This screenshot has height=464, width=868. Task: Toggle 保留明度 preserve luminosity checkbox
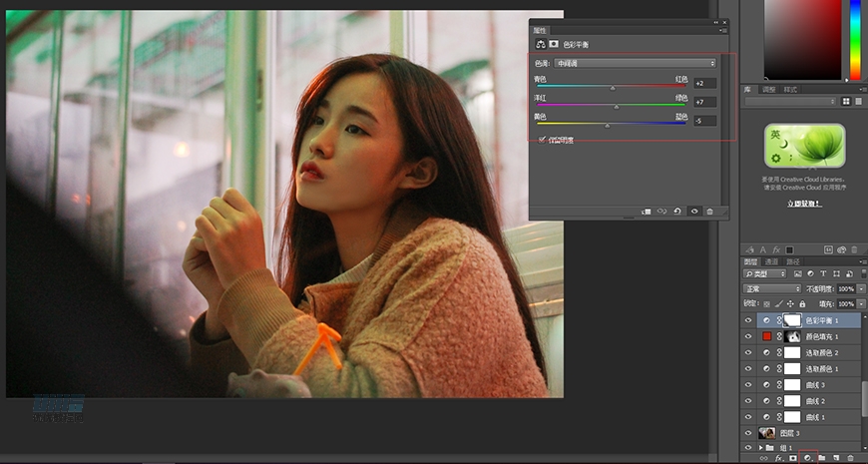click(x=542, y=140)
